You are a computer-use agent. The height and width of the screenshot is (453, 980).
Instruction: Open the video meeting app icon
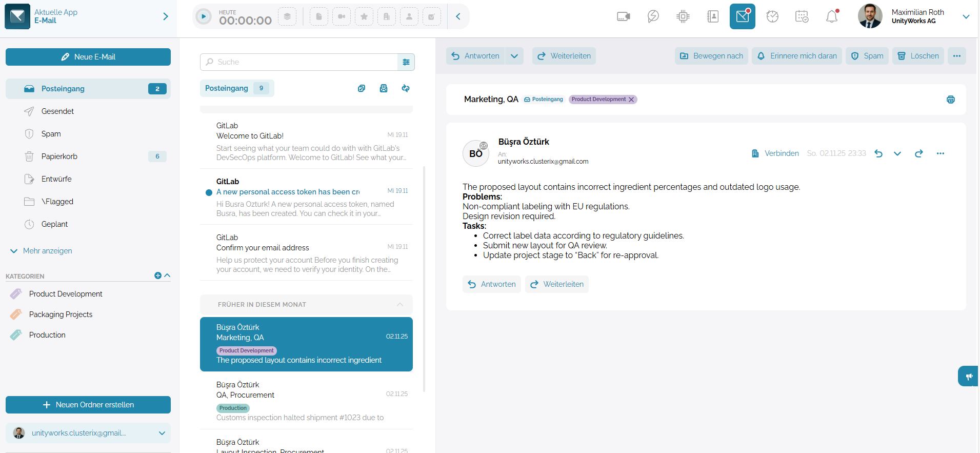[624, 16]
